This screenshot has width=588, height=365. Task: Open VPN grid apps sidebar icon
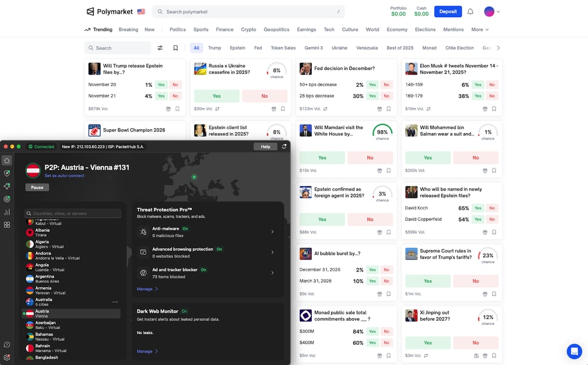(x=7, y=225)
